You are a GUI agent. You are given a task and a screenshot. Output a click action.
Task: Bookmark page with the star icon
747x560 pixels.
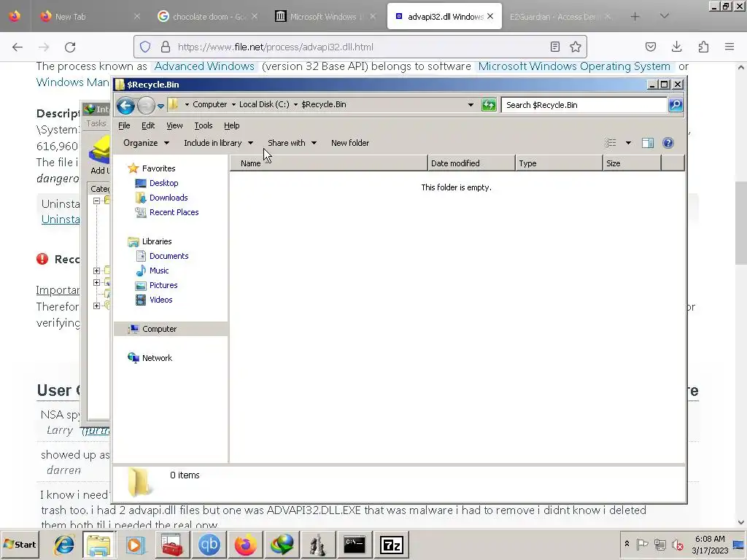576,47
